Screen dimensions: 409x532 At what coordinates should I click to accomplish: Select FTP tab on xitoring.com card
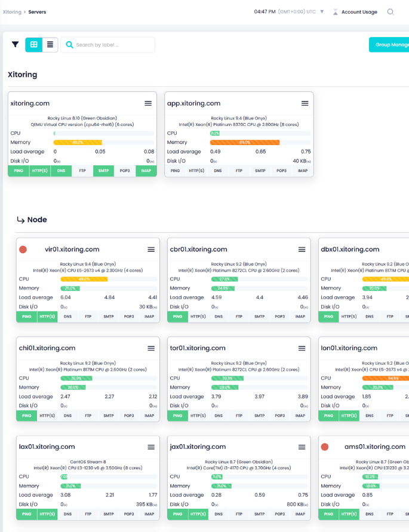pos(82,171)
